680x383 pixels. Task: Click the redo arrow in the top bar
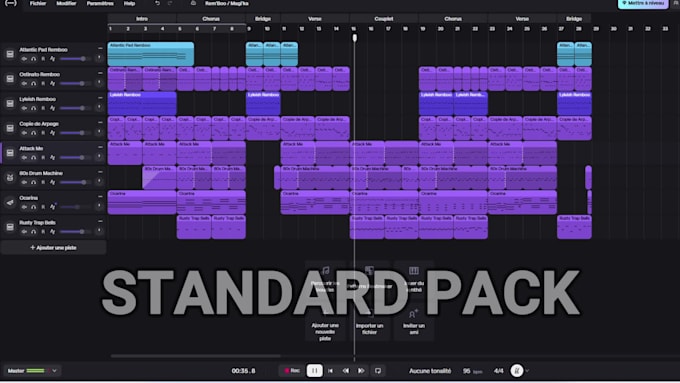coord(170,3)
